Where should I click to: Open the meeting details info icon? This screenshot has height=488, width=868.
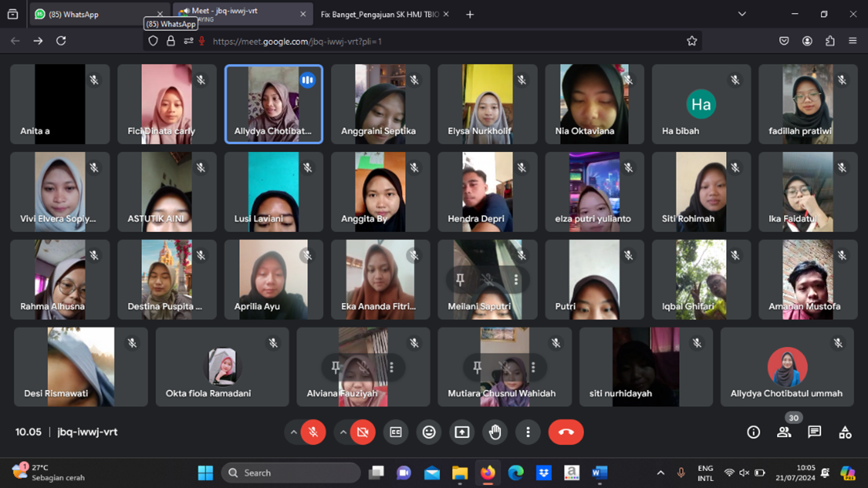pos(754,432)
